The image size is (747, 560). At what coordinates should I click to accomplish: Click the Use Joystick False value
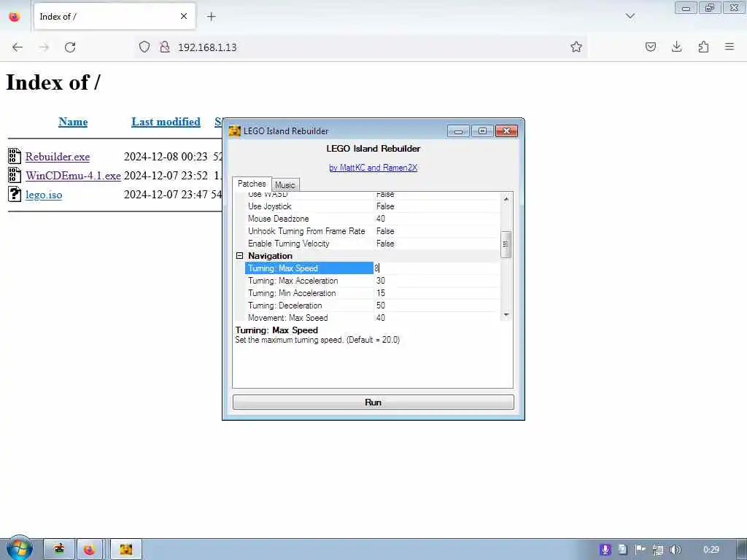[x=385, y=206]
